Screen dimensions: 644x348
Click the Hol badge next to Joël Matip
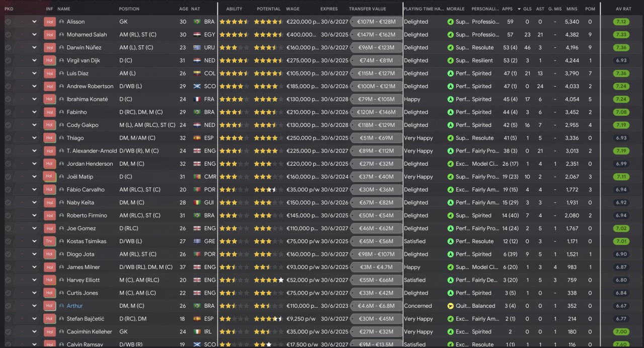click(49, 177)
